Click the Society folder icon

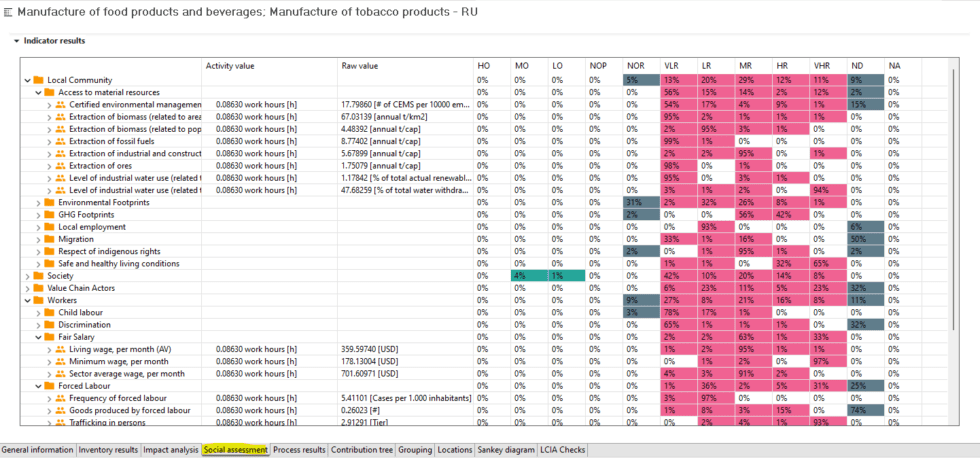click(x=38, y=276)
